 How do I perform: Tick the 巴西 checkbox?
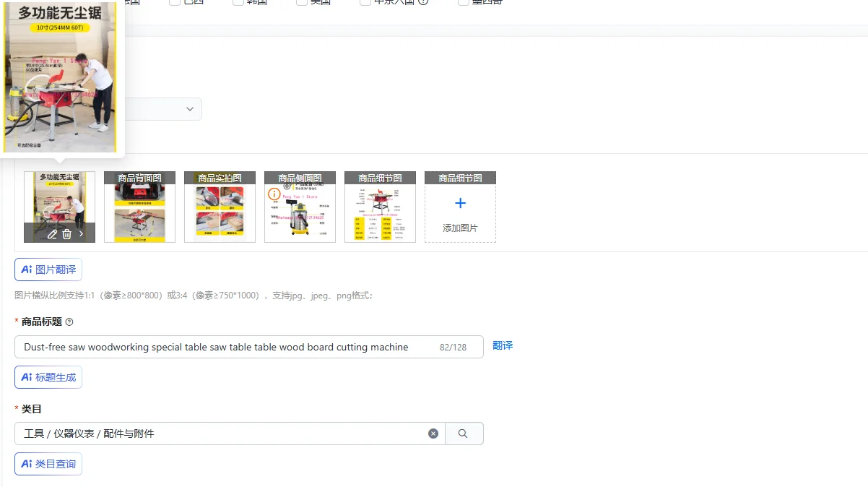point(175,2)
